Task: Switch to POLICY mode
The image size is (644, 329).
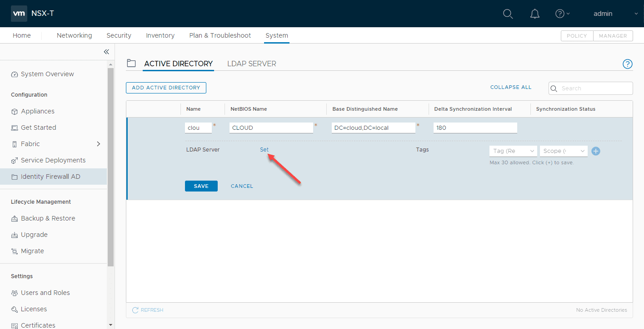Action: (576, 35)
